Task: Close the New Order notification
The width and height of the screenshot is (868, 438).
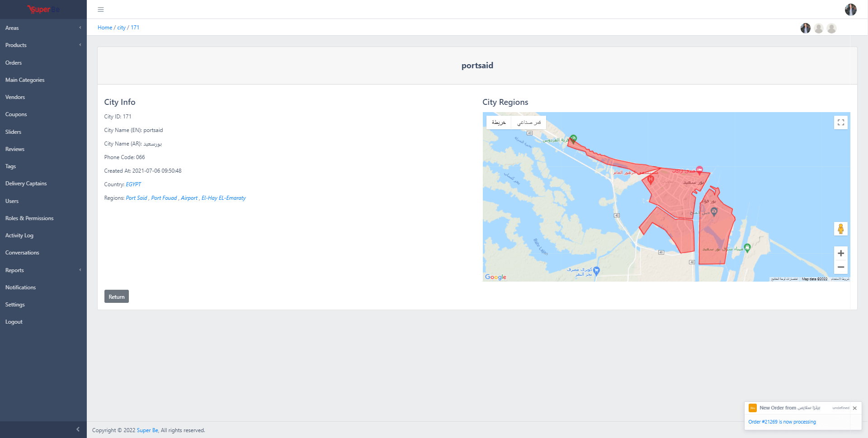Action: pyautogui.click(x=854, y=408)
